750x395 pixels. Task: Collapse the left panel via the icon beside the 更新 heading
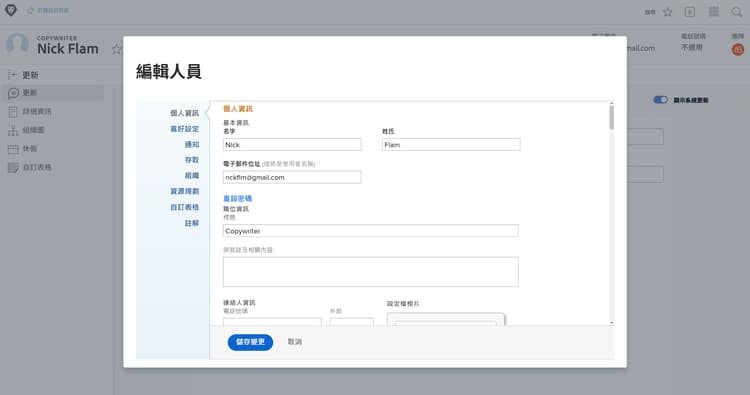[x=12, y=75]
